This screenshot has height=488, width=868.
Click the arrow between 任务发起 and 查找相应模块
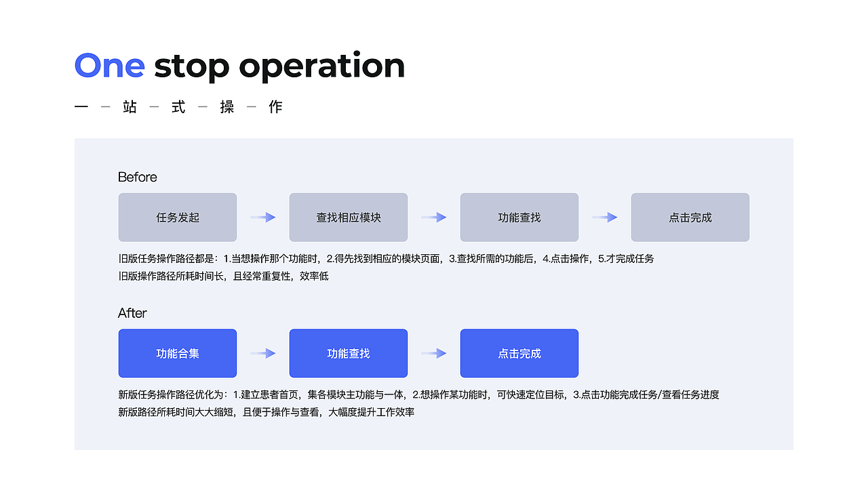point(263,218)
